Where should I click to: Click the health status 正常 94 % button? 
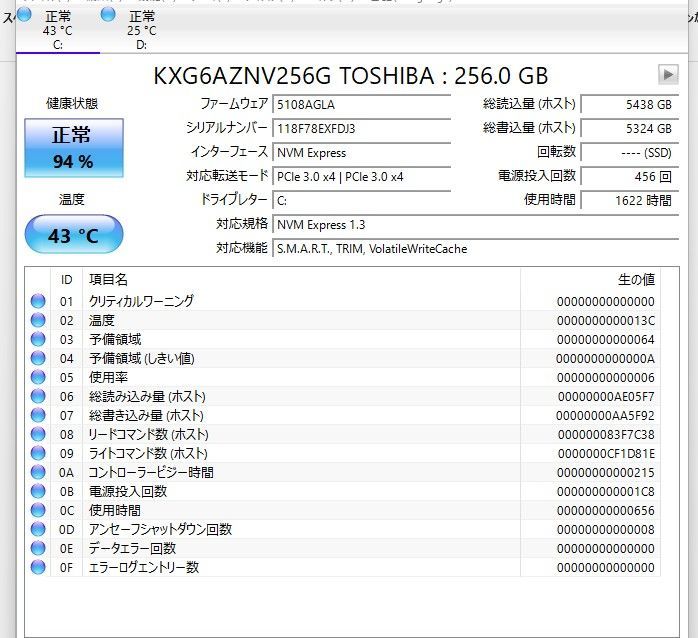[x=73, y=148]
